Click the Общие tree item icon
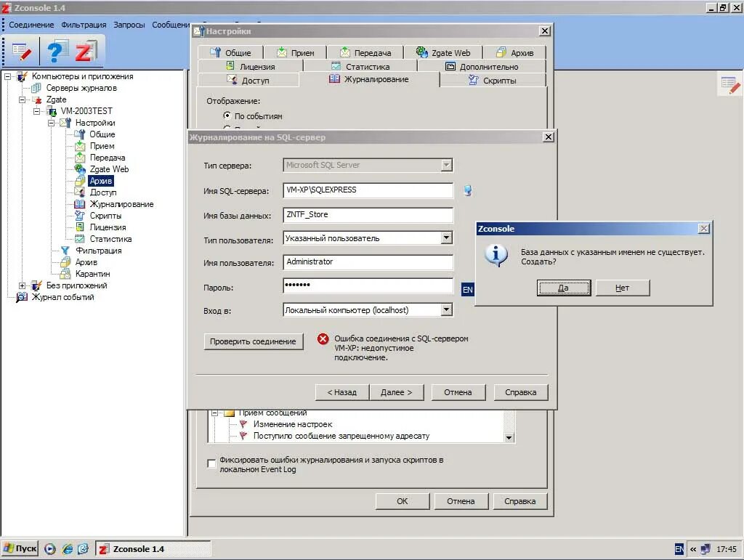This screenshot has width=744, height=560. point(80,134)
